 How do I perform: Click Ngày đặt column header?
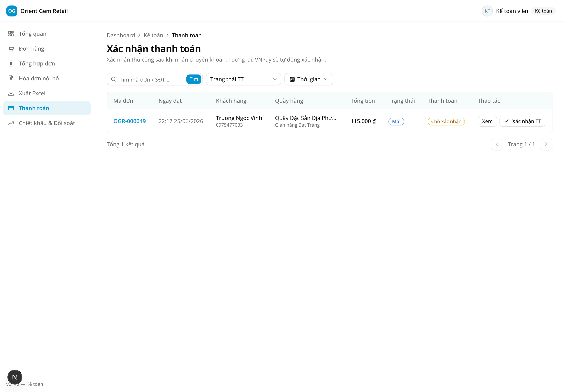[170, 101]
